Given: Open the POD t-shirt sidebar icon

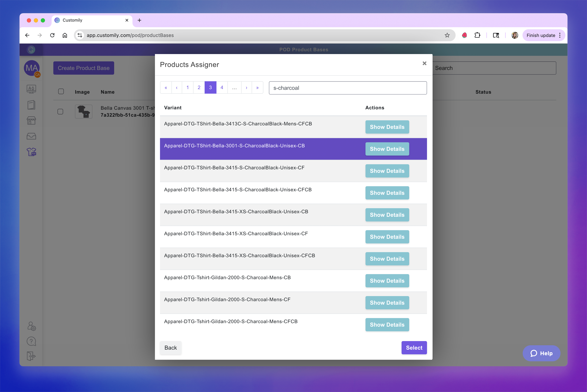Looking at the screenshot, I should coord(31,152).
